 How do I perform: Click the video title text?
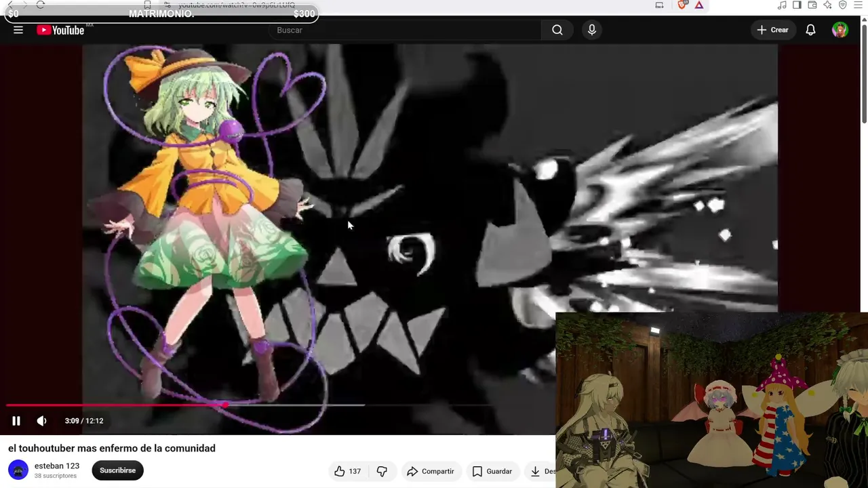112,448
